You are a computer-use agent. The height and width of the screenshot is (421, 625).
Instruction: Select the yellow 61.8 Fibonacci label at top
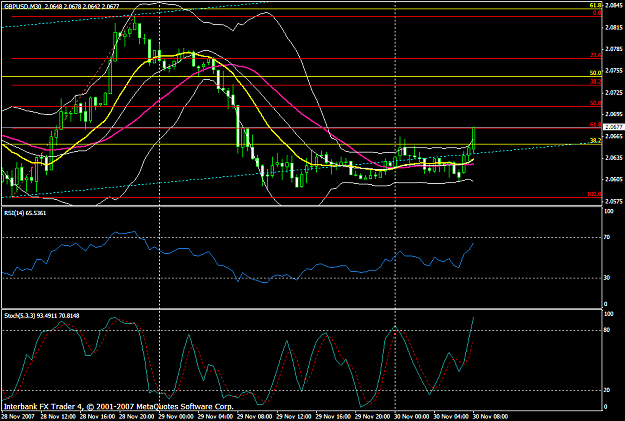pos(596,6)
